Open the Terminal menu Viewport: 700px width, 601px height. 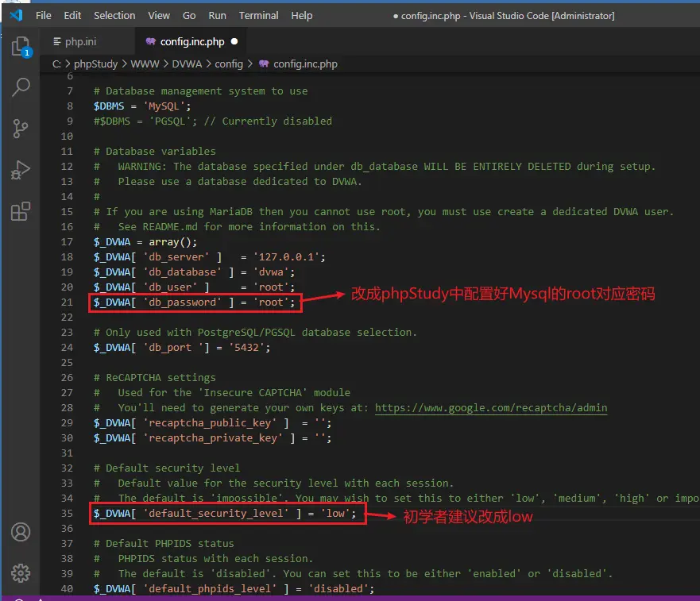(x=258, y=16)
